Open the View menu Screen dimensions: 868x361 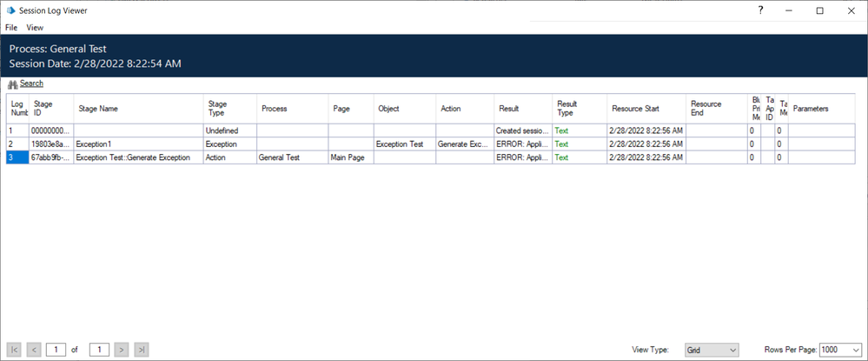tap(35, 27)
